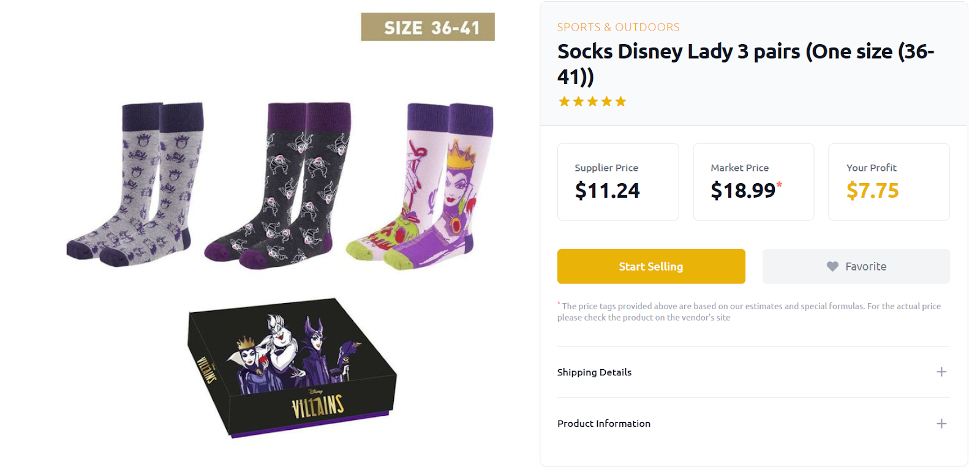The width and height of the screenshot is (980, 472).
Task: Click the Your Profit $7.75 card
Action: (x=888, y=182)
